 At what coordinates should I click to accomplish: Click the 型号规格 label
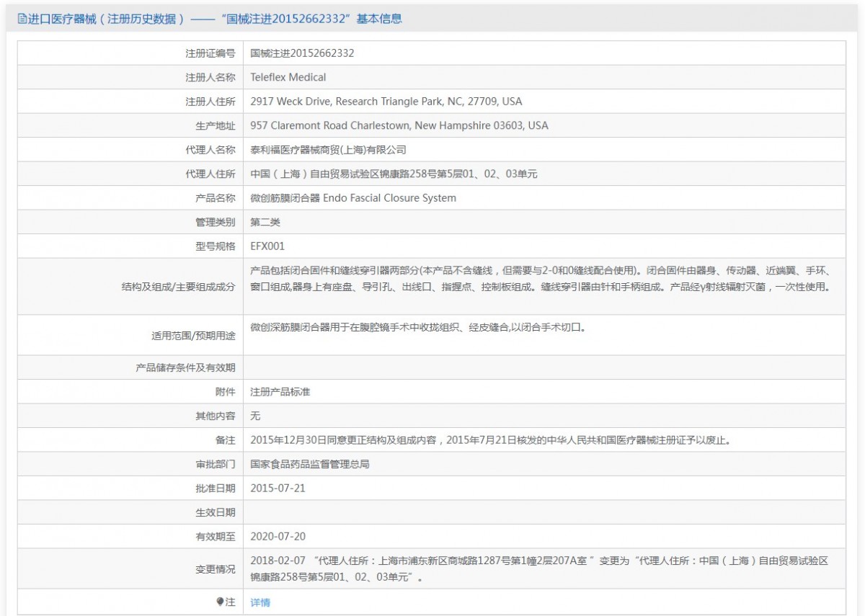[x=216, y=246]
